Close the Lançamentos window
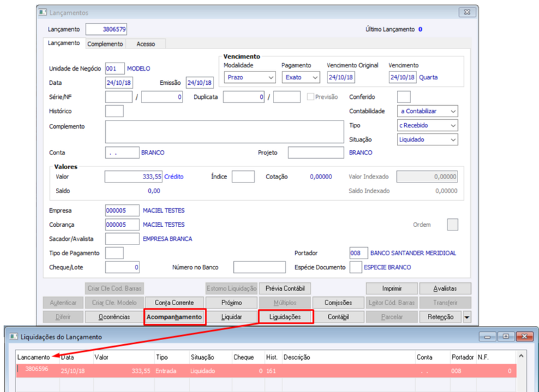 click(x=467, y=12)
